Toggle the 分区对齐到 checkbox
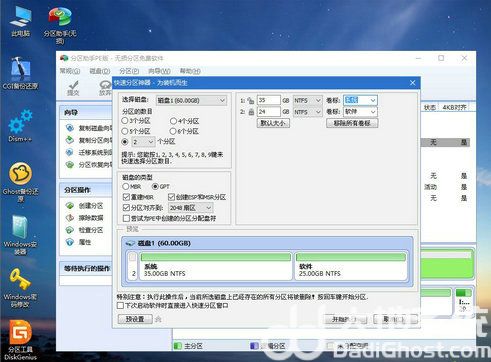Screen dimensions: 491x362 click(x=126, y=208)
